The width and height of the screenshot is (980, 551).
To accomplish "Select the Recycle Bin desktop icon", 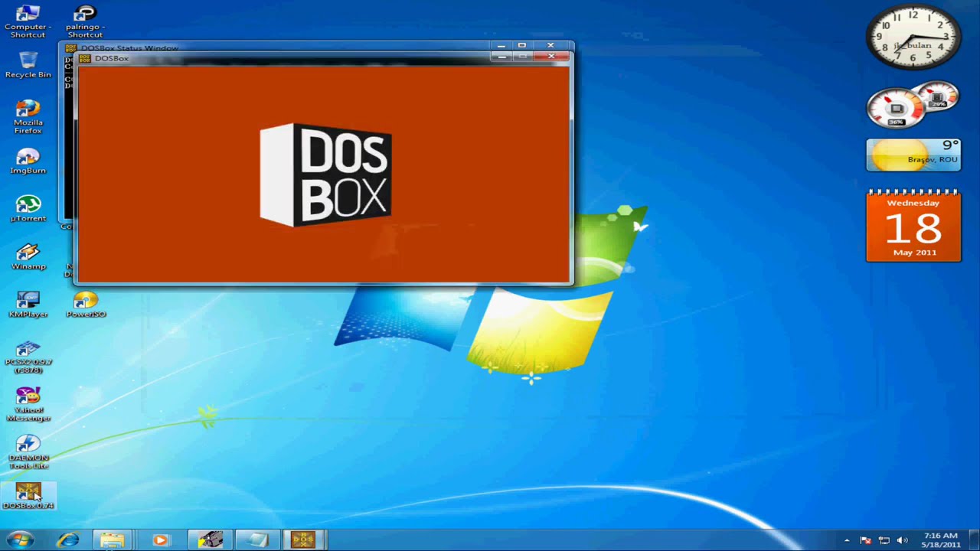I will click(28, 65).
